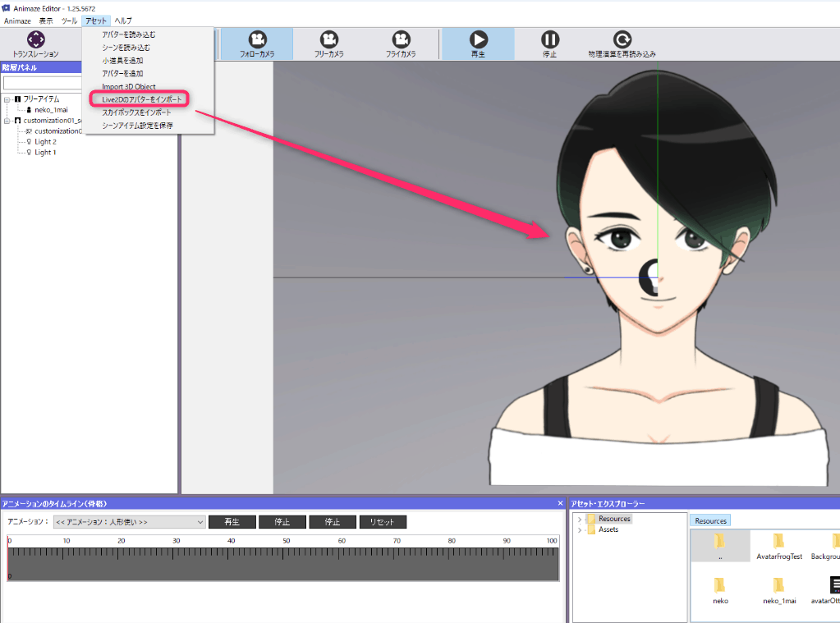Viewport: 840px width, 623px height.
Task: Open the アニメーション selection dropdown
Action: (x=129, y=521)
